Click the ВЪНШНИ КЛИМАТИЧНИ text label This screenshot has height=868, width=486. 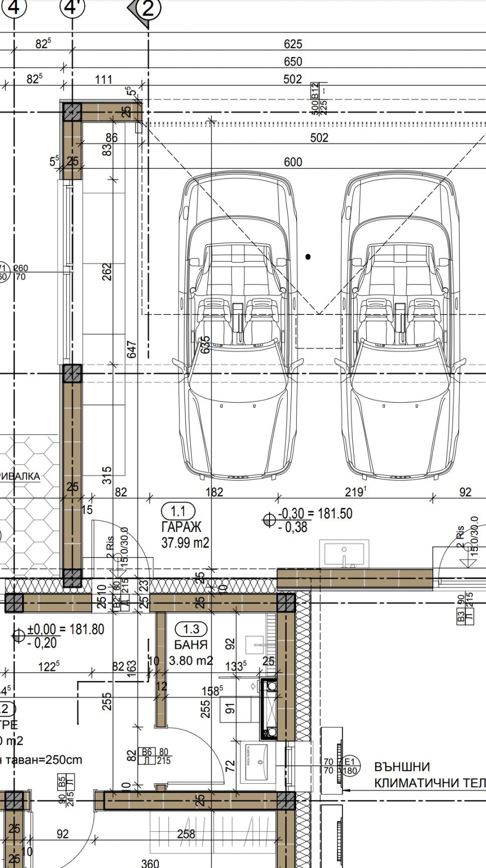[428, 775]
